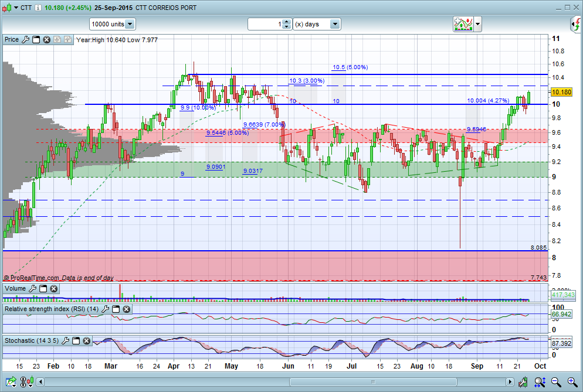Viewport: 583px width, 392px height.
Task: Click the CTT instrument info icon
Action: pyautogui.click(x=38, y=8)
